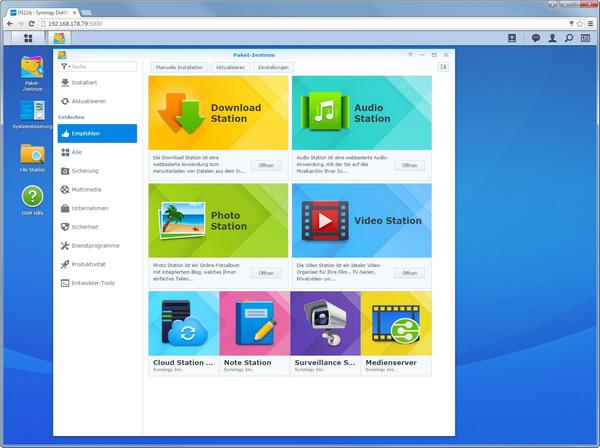Click the Note Station title text
The image size is (600, 448).
(x=248, y=362)
